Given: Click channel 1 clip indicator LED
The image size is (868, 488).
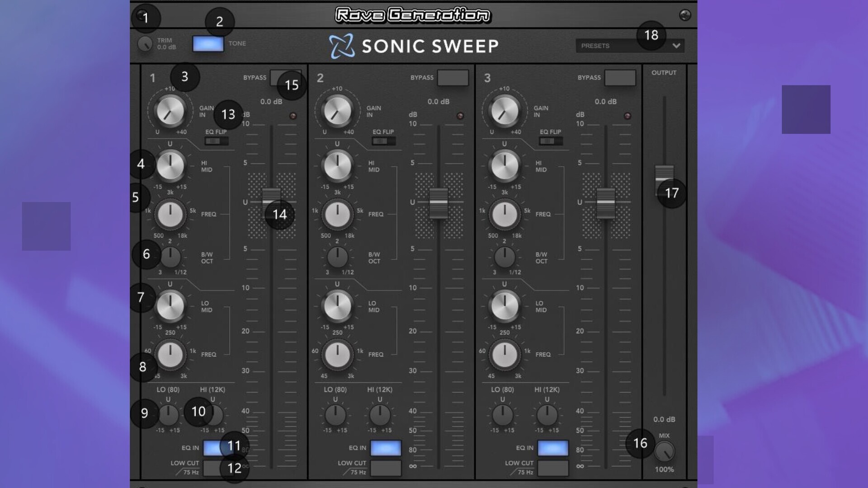Looking at the screenshot, I should pos(293,116).
